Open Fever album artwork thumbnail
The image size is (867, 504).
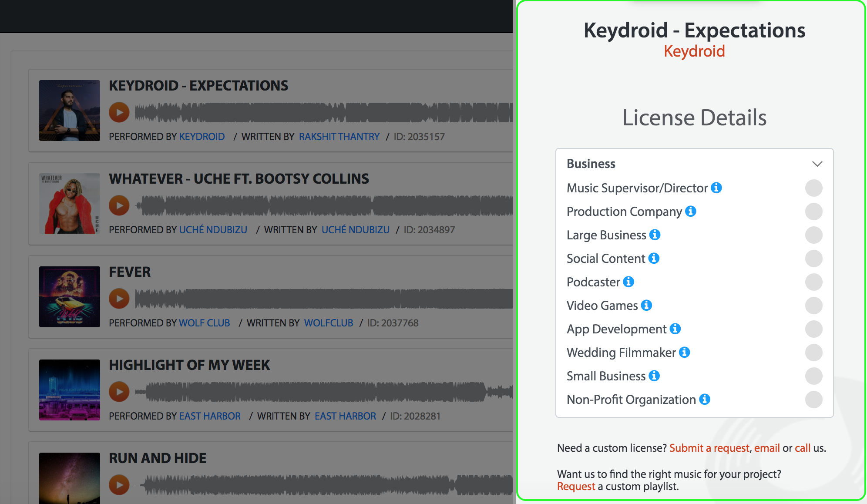click(70, 297)
